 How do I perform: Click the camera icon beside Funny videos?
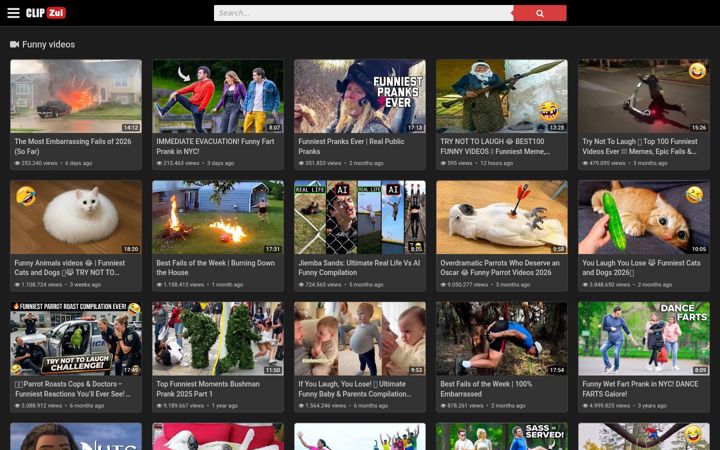coord(14,45)
